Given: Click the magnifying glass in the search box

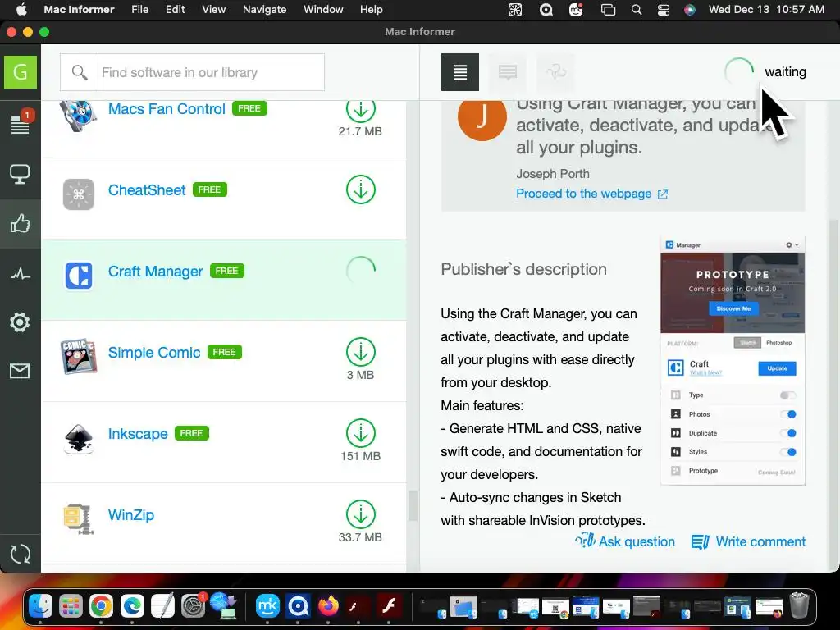Looking at the screenshot, I should [80, 72].
